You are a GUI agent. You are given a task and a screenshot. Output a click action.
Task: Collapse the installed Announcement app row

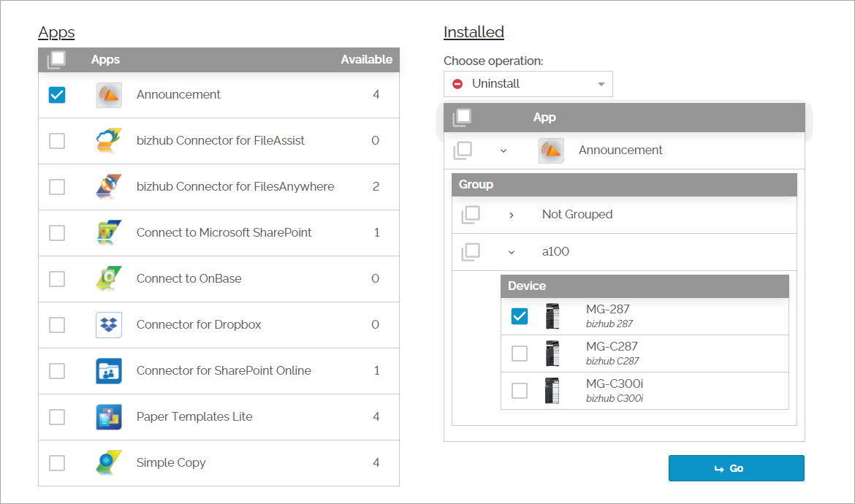pyautogui.click(x=503, y=151)
